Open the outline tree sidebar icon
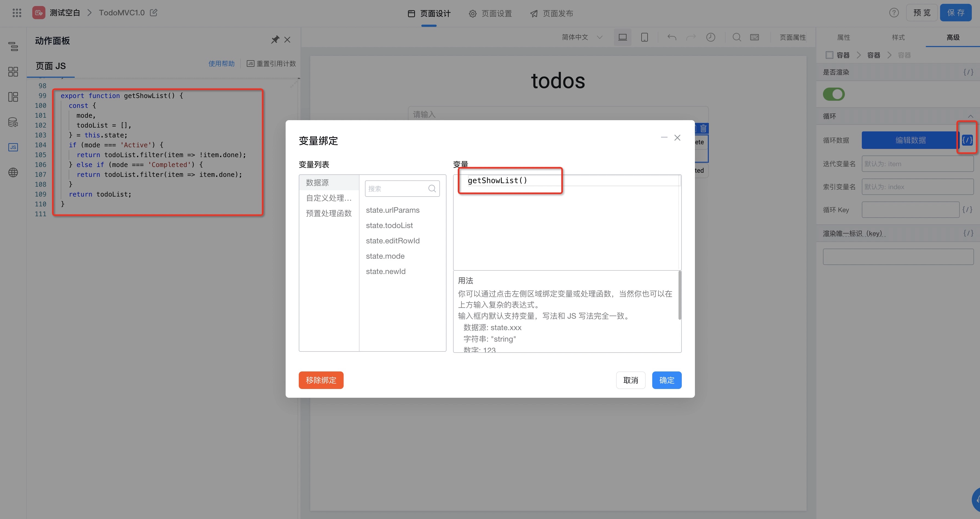The width and height of the screenshot is (980, 519). coord(13,47)
